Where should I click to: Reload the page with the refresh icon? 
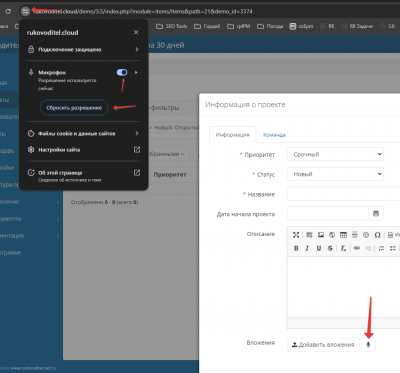(x=8, y=11)
